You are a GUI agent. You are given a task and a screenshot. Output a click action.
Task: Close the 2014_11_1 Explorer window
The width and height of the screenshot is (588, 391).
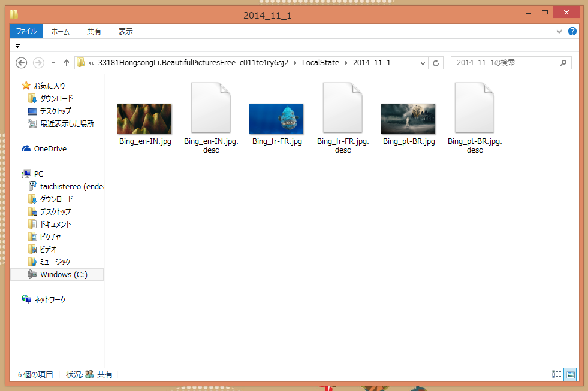point(566,13)
